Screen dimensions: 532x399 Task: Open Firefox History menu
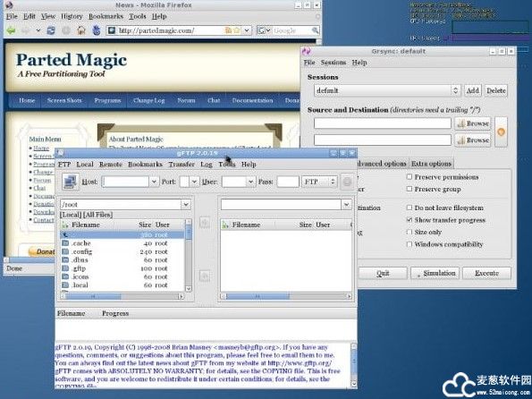point(72,16)
